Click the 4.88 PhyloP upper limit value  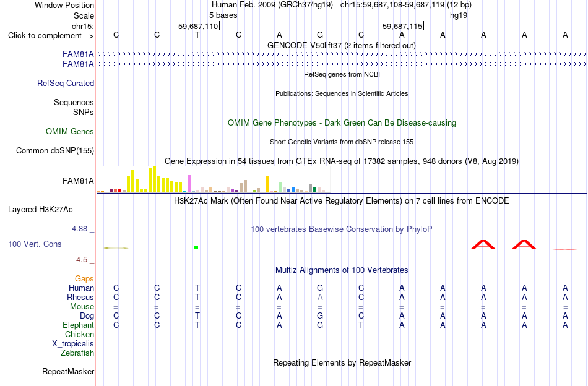tap(80, 229)
